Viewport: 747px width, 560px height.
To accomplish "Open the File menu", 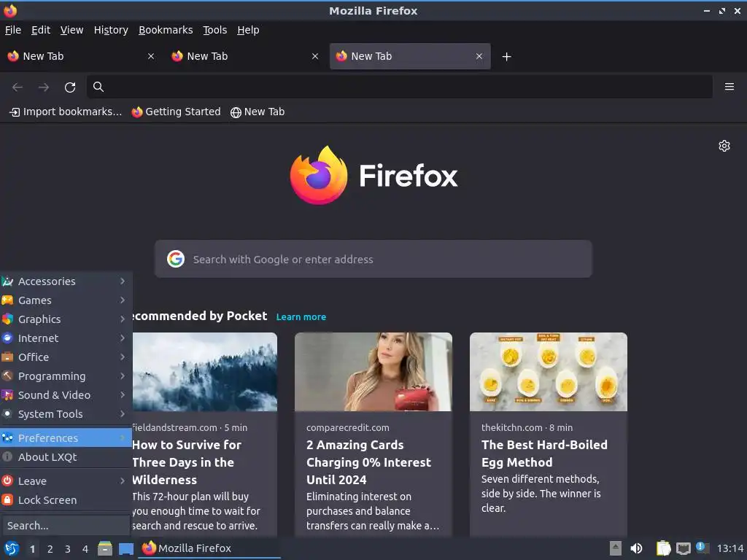I will 13,30.
